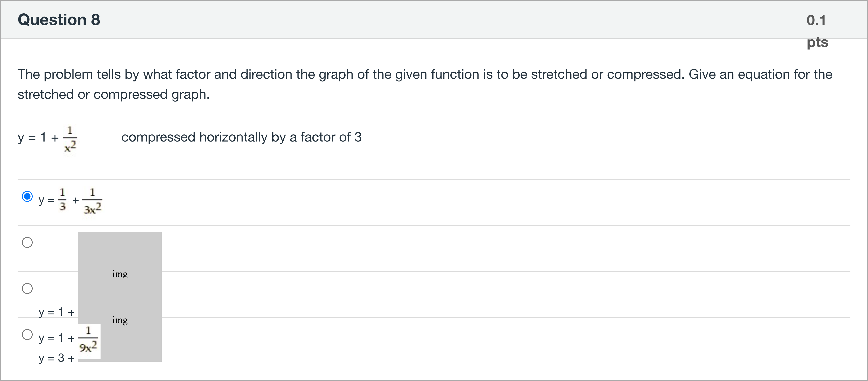Click the "y = 1 +" label above 1/9x² answer

[56, 312]
